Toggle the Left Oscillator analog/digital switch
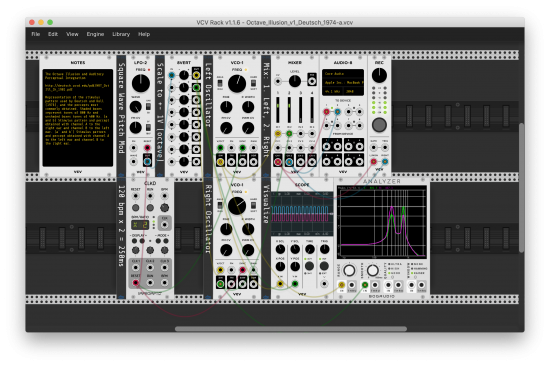 220,84
